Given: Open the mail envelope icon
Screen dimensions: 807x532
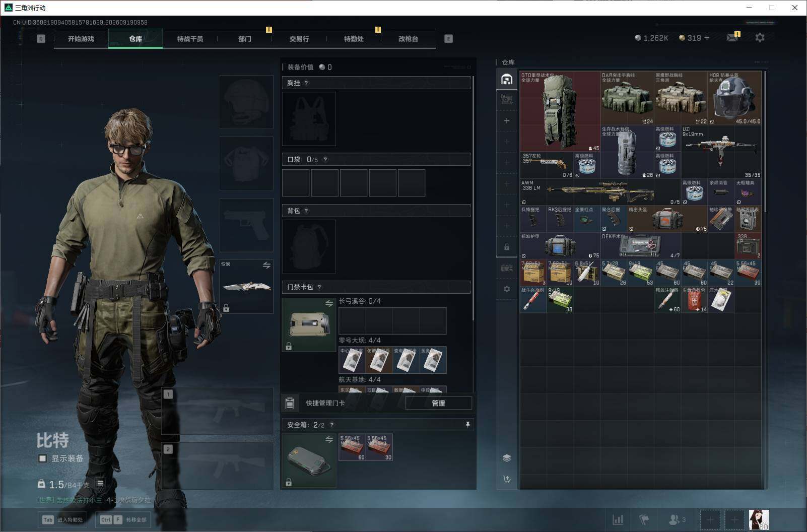Looking at the screenshot, I should 732,37.
